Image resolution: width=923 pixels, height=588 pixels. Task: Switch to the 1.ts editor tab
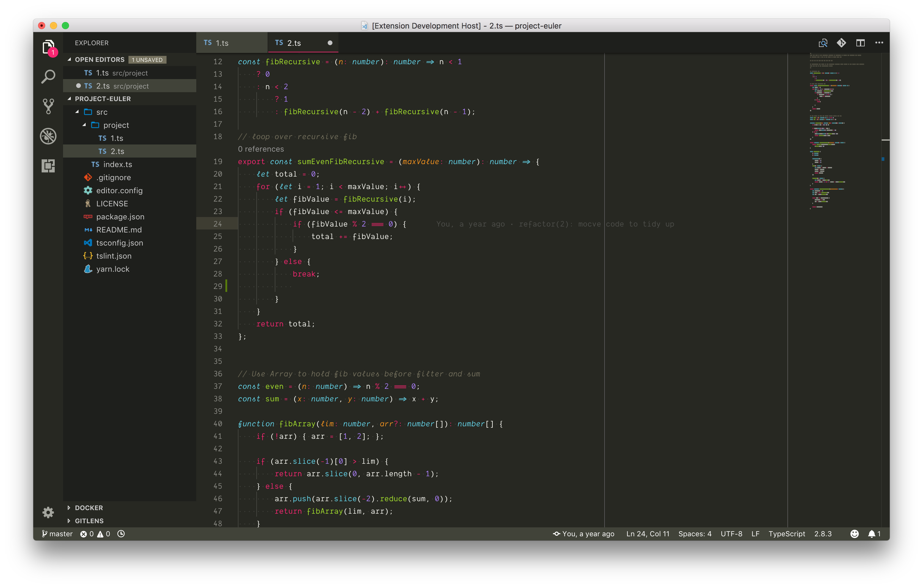[x=222, y=43]
